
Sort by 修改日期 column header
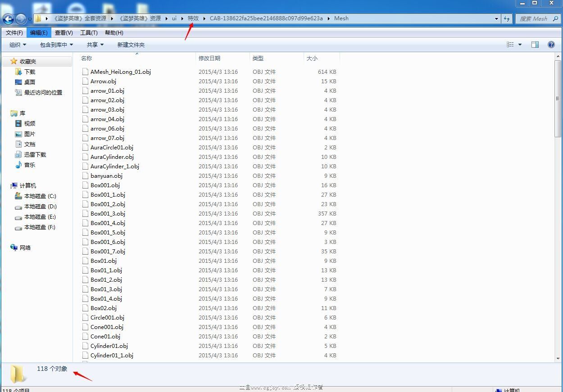pyautogui.click(x=209, y=58)
